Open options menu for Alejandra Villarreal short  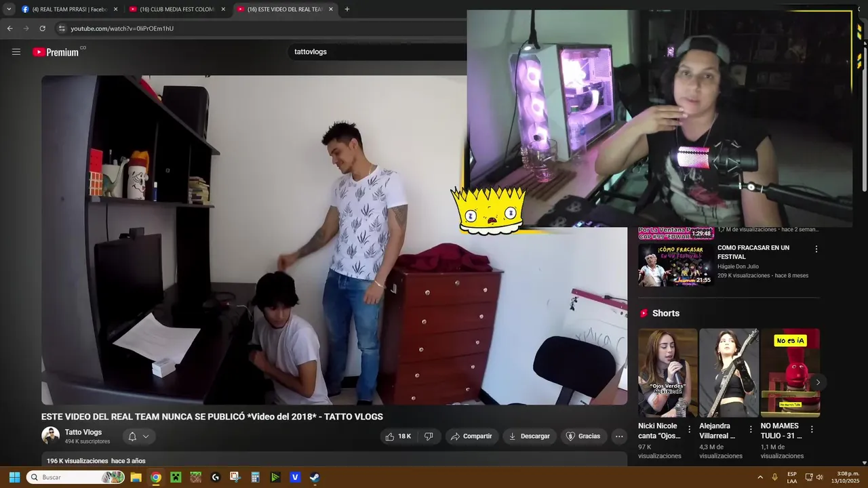[x=751, y=430]
